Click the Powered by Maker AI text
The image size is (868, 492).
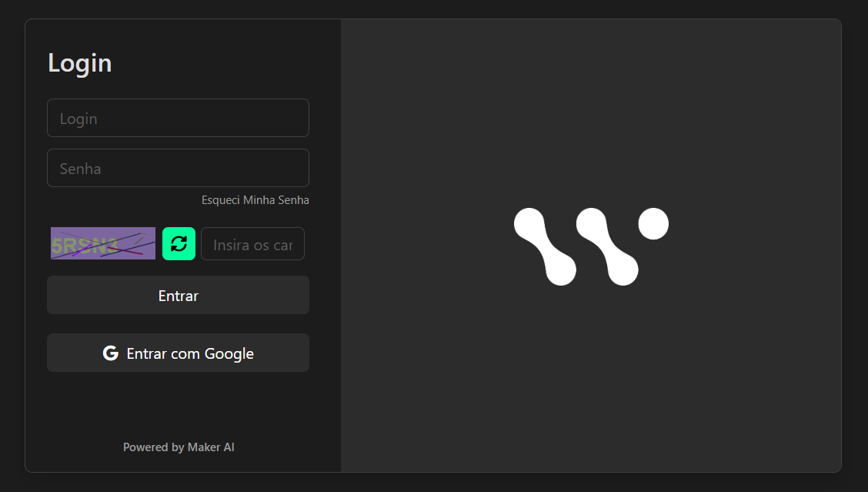tap(179, 447)
